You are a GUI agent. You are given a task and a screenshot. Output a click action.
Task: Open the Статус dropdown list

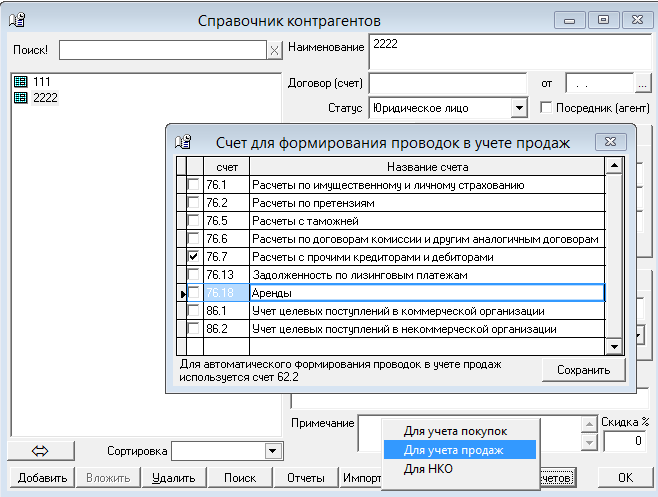[x=519, y=108]
